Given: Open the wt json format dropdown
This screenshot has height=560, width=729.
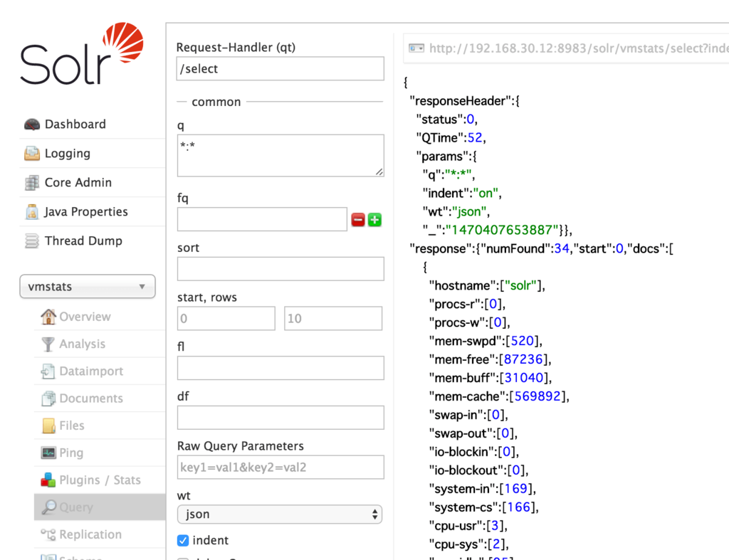Looking at the screenshot, I should pyautogui.click(x=280, y=514).
